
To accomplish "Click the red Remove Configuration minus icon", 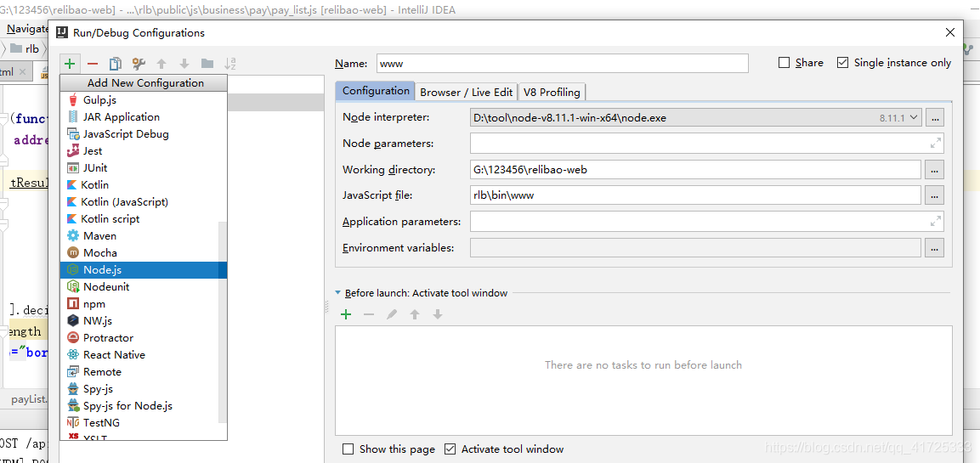I will tap(93, 64).
